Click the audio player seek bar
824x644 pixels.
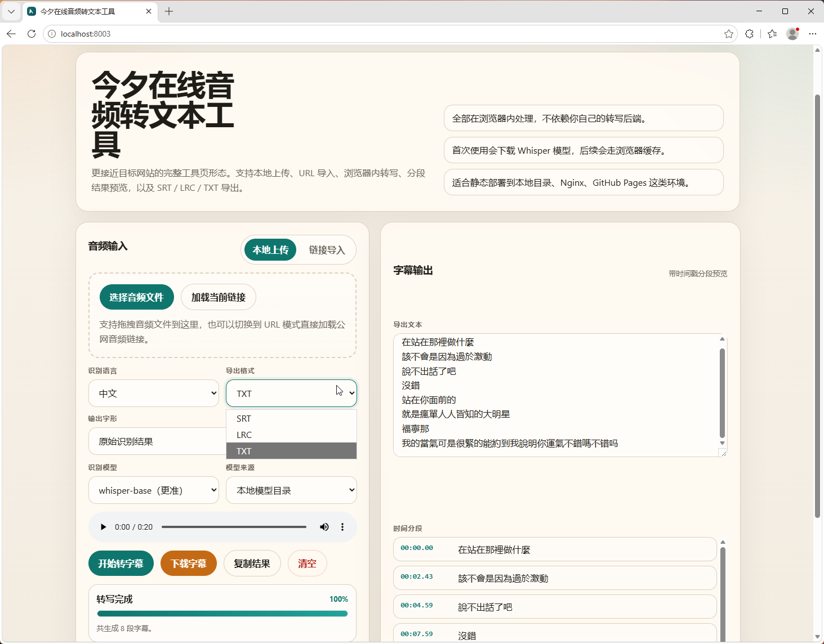[x=234, y=527]
